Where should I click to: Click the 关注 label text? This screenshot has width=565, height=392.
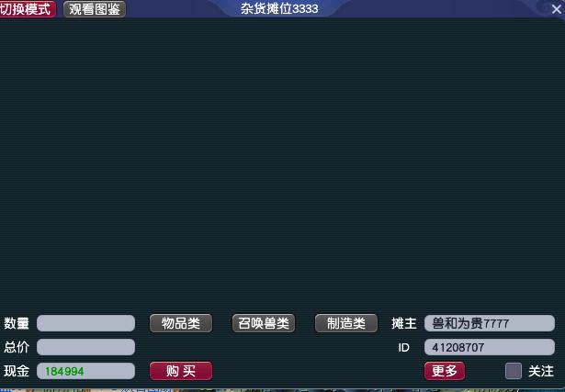(x=541, y=371)
